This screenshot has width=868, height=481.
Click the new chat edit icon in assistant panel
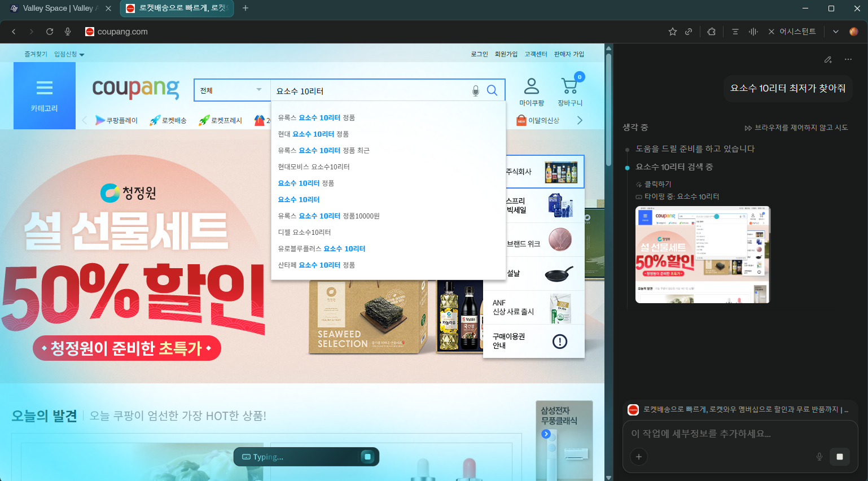[828, 59]
